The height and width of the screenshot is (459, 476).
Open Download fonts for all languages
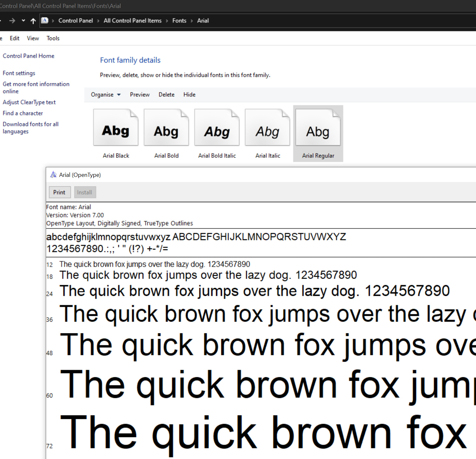tap(31, 128)
